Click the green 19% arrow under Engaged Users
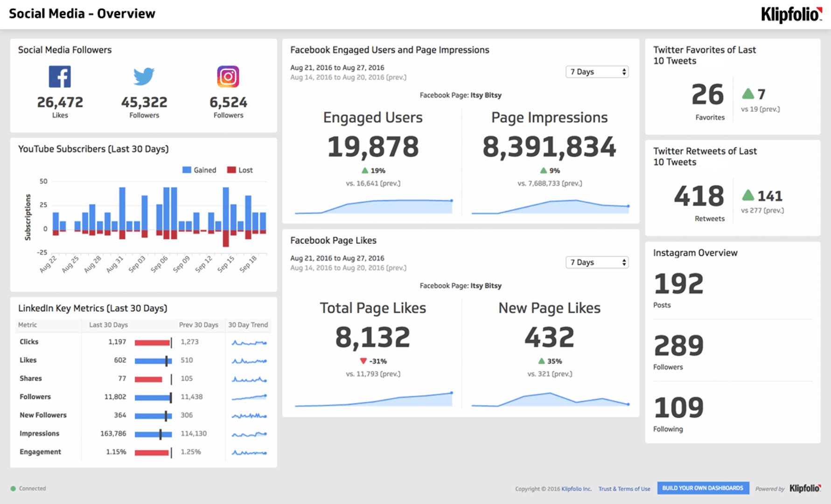 pos(365,170)
